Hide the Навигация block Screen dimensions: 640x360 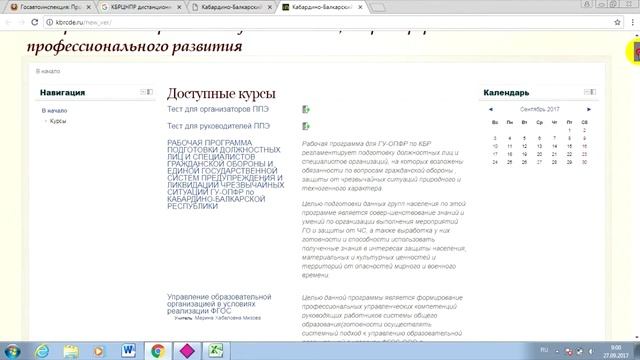pyautogui.click(x=143, y=92)
